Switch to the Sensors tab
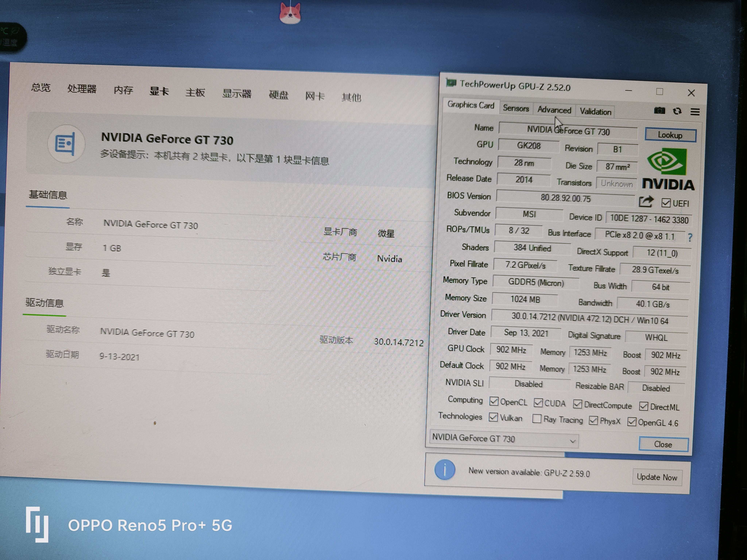 coord(516,108)
